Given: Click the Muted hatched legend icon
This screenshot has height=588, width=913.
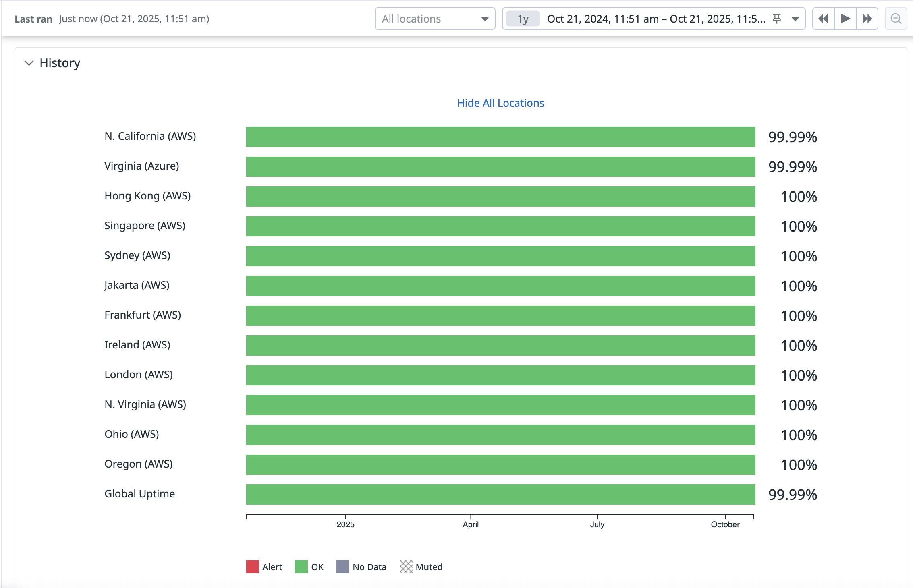Looking at the screenshot, I should pyautogui.click(x=406, y=567).
